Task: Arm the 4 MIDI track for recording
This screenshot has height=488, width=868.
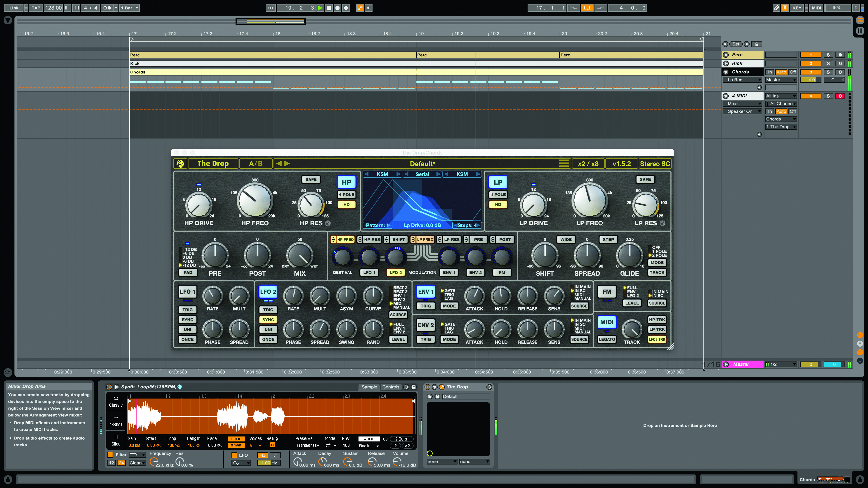Action: (840, 96)
